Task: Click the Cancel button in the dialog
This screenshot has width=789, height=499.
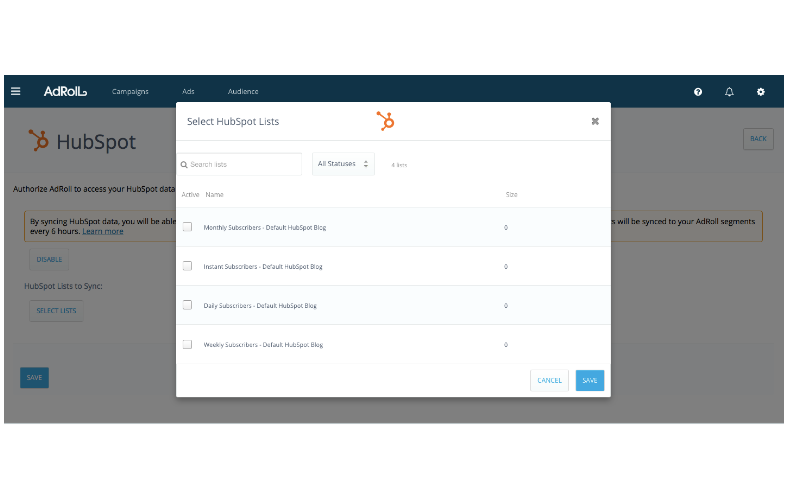Action: [x=549, y=380]
